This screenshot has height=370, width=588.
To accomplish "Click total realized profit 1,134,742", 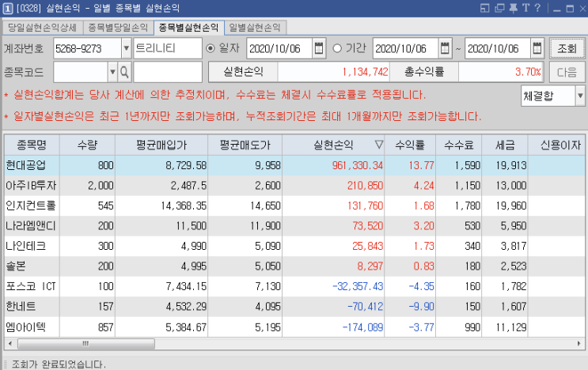I will point(365,72).
